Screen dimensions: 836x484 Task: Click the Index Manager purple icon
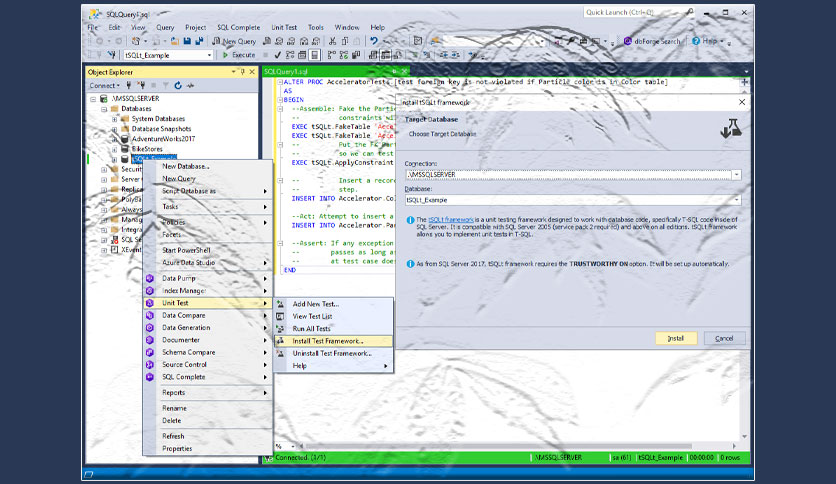[x=150, y=291]
